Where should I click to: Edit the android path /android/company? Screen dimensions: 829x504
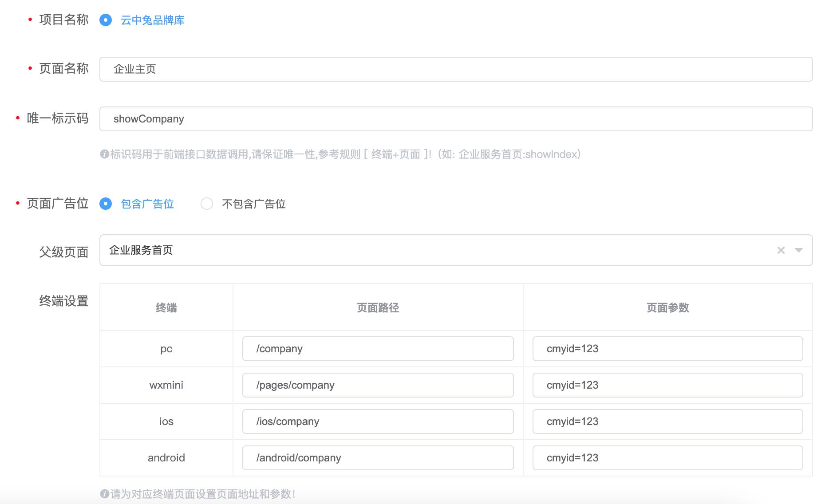click(x=377, y=458)
